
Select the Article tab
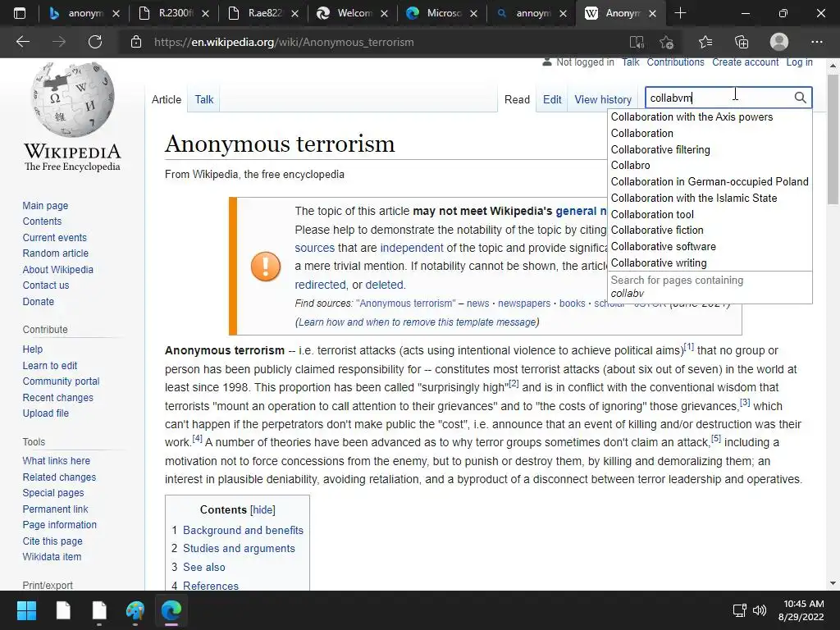(x=166, y=99)
